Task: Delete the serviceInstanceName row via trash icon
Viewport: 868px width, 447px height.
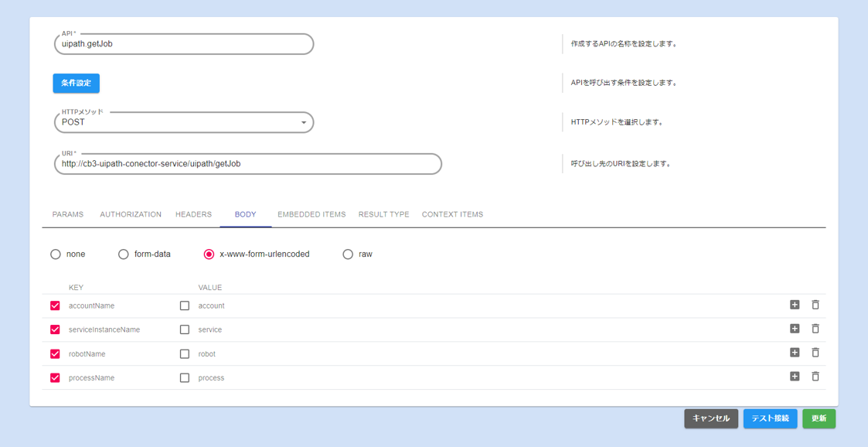Action: pyautogui.click(x=815, y=329)
